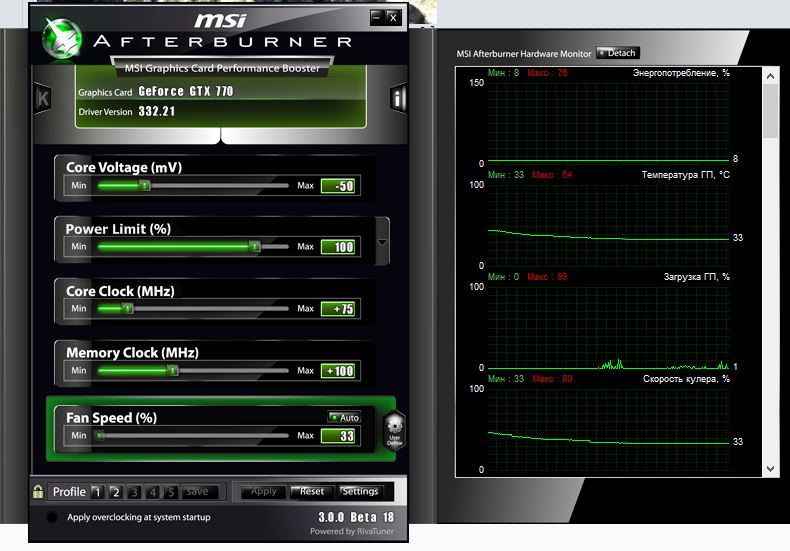Click the Power Limit value field 100
The width and height of the screenshot is (790, 551).
click(x=338, y=247)
